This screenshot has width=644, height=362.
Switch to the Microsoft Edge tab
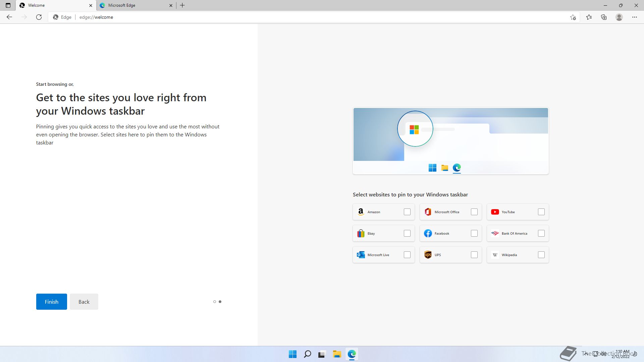[x=136, y=5]
